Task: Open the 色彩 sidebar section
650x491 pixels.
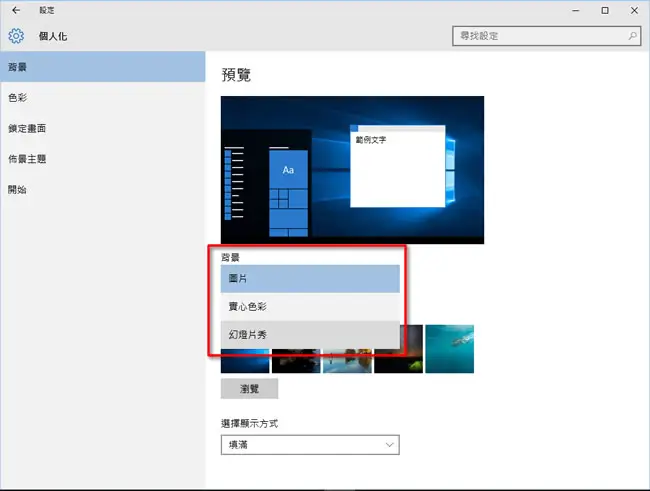Action: tap(102, 97)
